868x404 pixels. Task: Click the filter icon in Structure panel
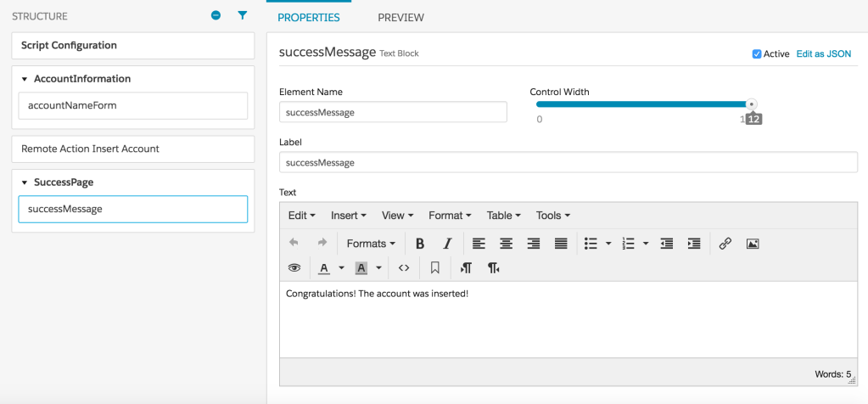pos(242,16)
